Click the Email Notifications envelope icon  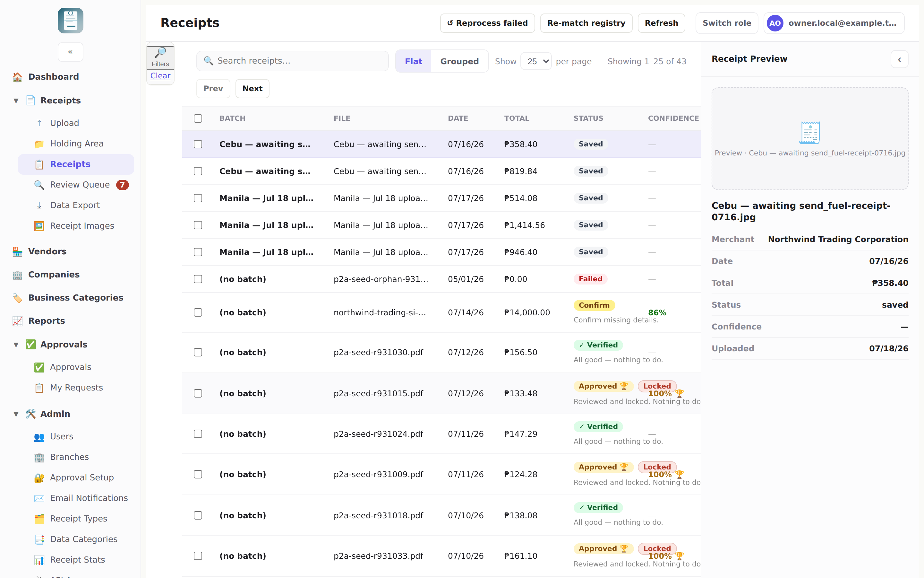point(39,498)
